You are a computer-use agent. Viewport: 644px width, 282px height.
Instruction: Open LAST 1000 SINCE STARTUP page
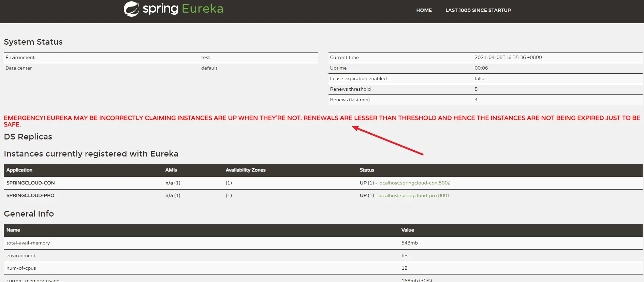pyautogui.click(x=478, y=10)
